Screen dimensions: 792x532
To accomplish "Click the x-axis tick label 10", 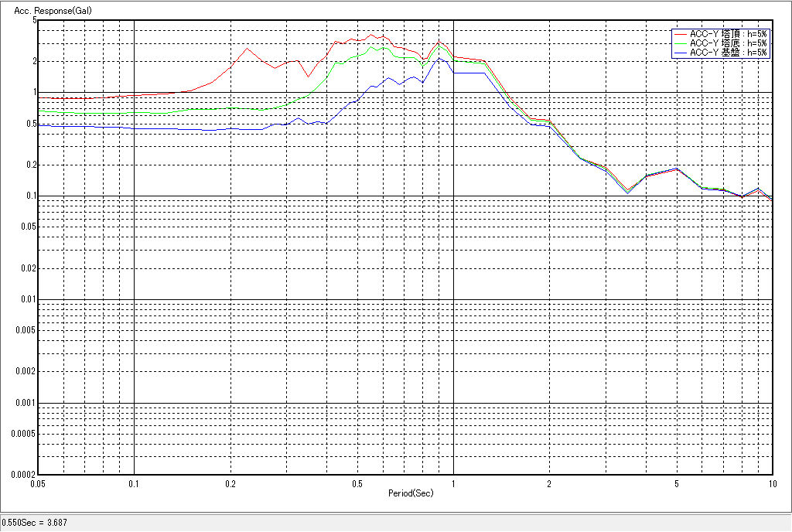I will pyautogui.click(x=771, y=483).
